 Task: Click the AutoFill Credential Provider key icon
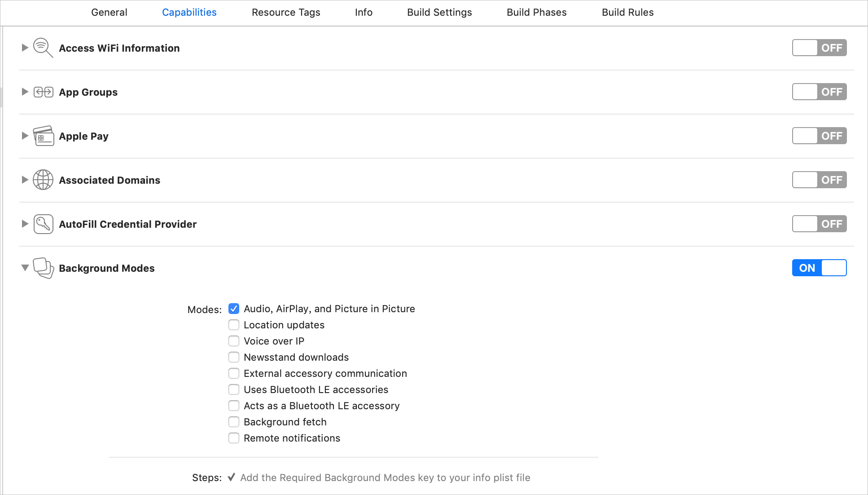tap(43, 224)
